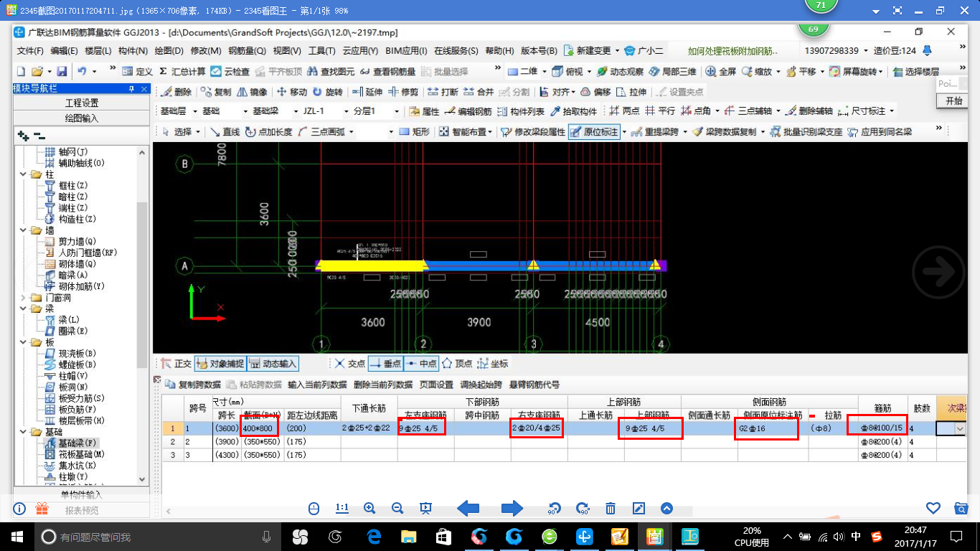The height and width of the screenshot is (551, 980).
Task: Toggle 原位标注 in-place annotation mode
Action: pos(594,131)
